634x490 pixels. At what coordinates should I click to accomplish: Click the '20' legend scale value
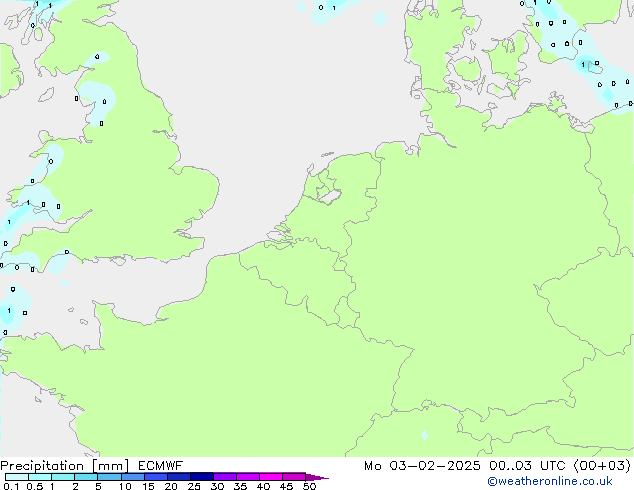point(171,486)
